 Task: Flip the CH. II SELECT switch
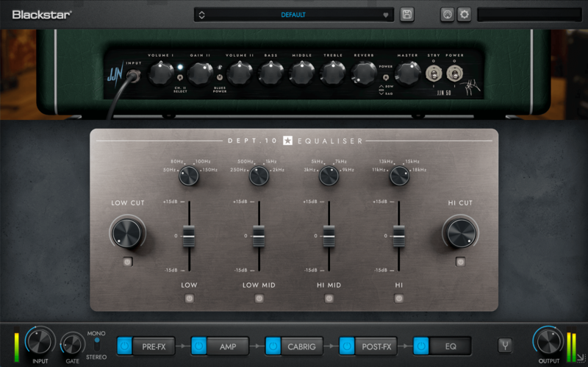180,77
